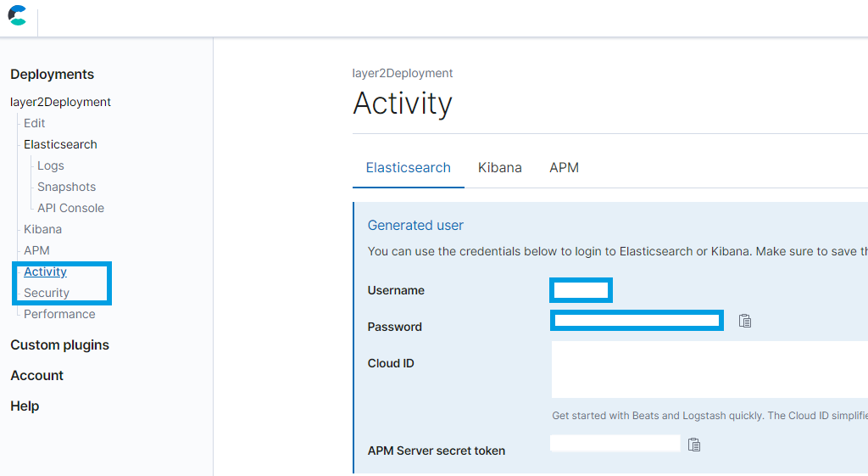Screen dimensions: 868x476
Task: Switch to the APM tab
Action: pos(564,168)
